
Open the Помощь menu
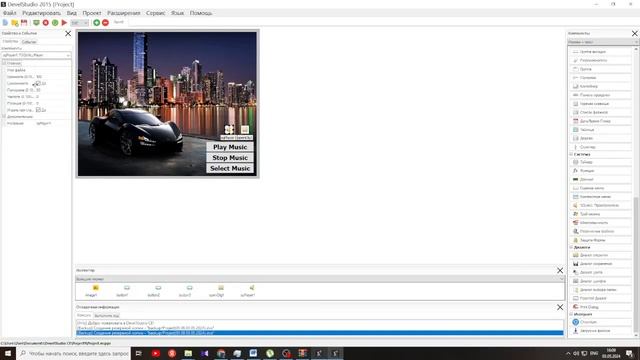click(x=201, y=13)
